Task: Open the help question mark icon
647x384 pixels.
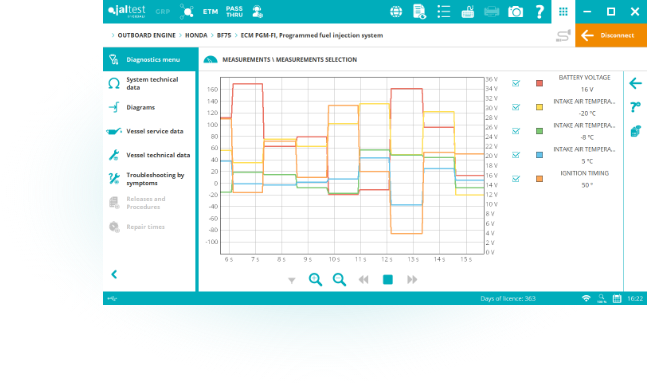Action: 539,12
